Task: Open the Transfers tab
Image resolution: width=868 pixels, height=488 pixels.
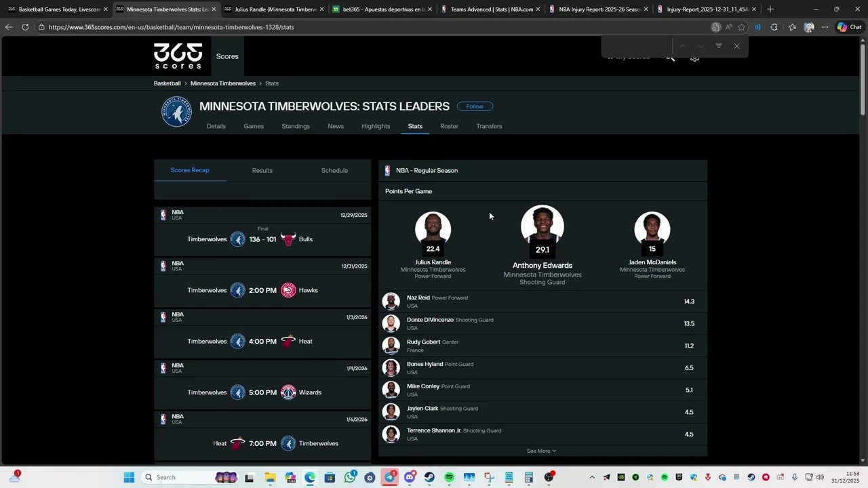Action: pos(489,126)
